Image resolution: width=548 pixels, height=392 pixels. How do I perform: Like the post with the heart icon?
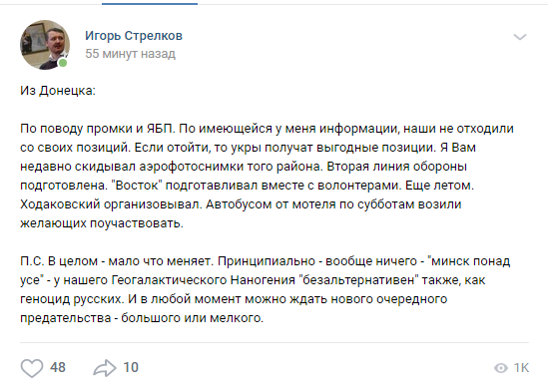[x=32, y=368]
